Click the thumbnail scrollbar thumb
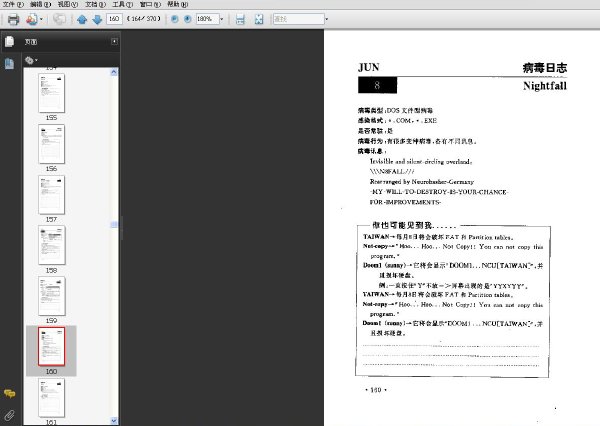The width and height of the screenshot is (600, 426). point(114,224)
